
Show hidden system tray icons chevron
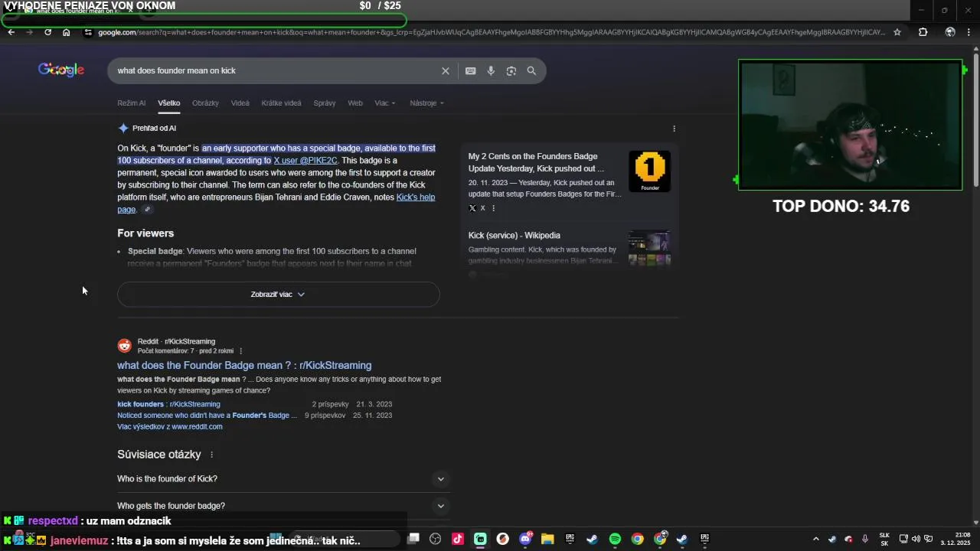[x=815, y=539]
